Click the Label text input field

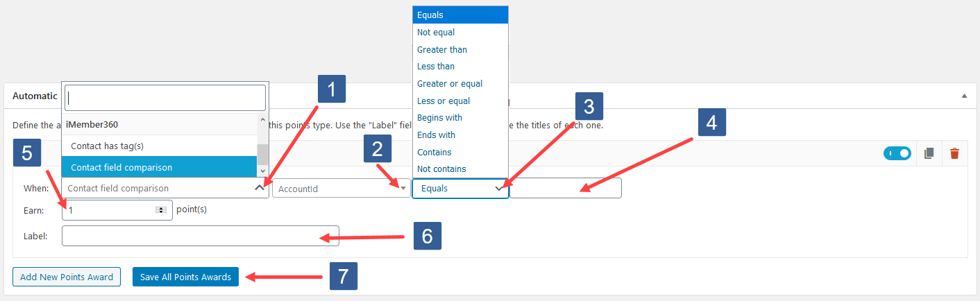(200, 236)
